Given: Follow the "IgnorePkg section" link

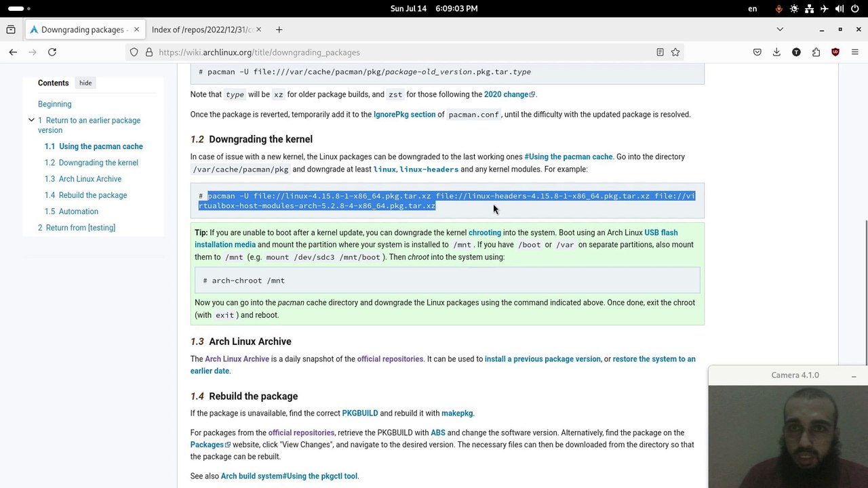Looking at the screenshot, I should pos(404,115).
